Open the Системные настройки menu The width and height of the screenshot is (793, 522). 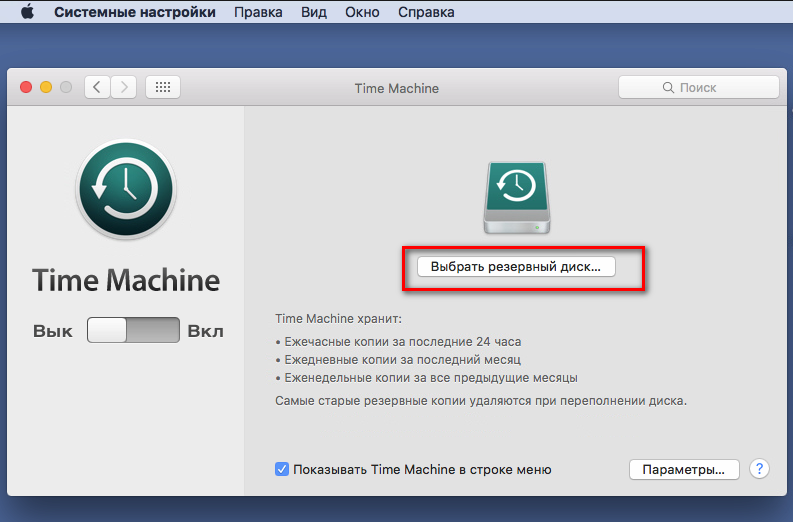[134, 13]
